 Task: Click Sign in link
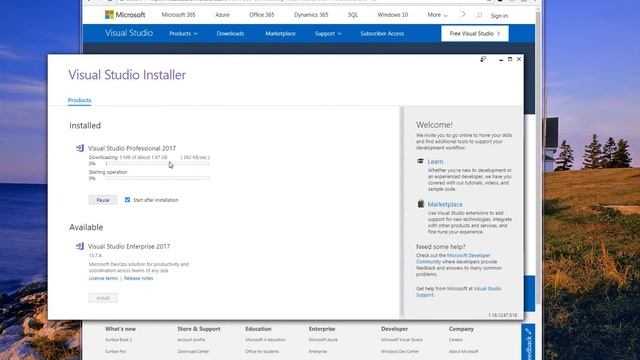pyautogui.click(x=499, y=16)
